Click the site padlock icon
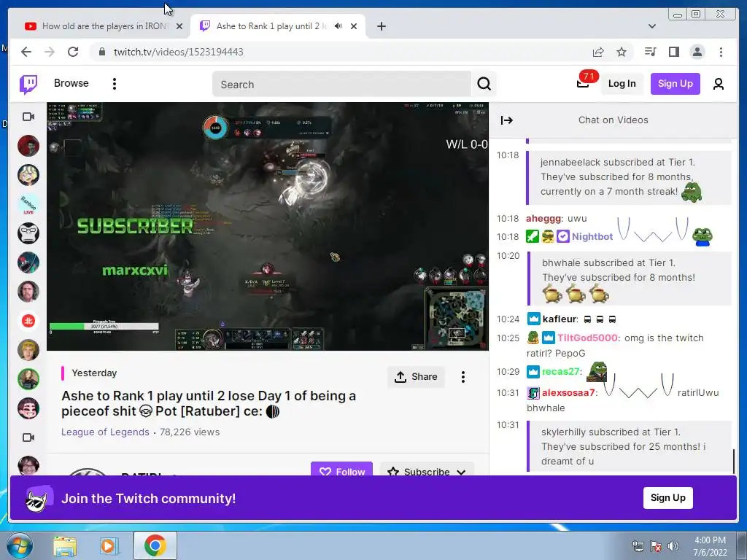This screenshot has height=560, width=747. 102,52
